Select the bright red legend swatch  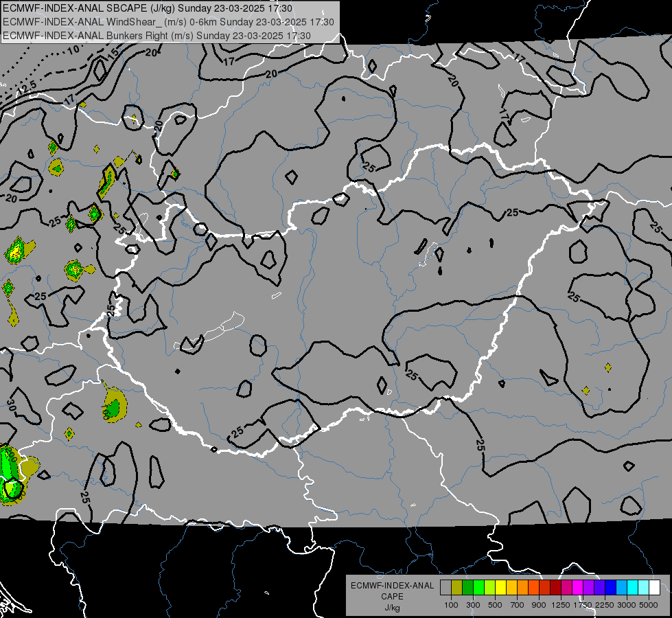(x=545, y=588)
